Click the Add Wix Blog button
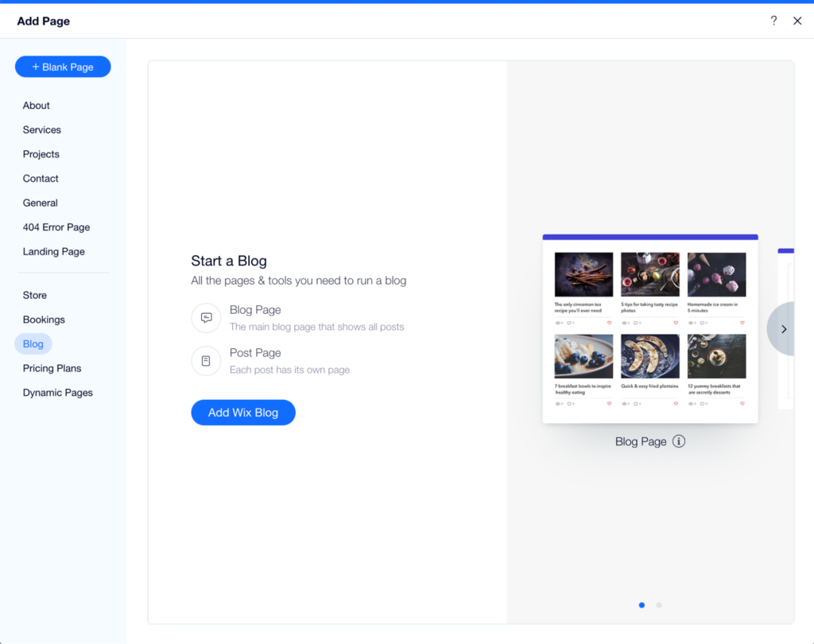814x644 pixels. point(243,413)
